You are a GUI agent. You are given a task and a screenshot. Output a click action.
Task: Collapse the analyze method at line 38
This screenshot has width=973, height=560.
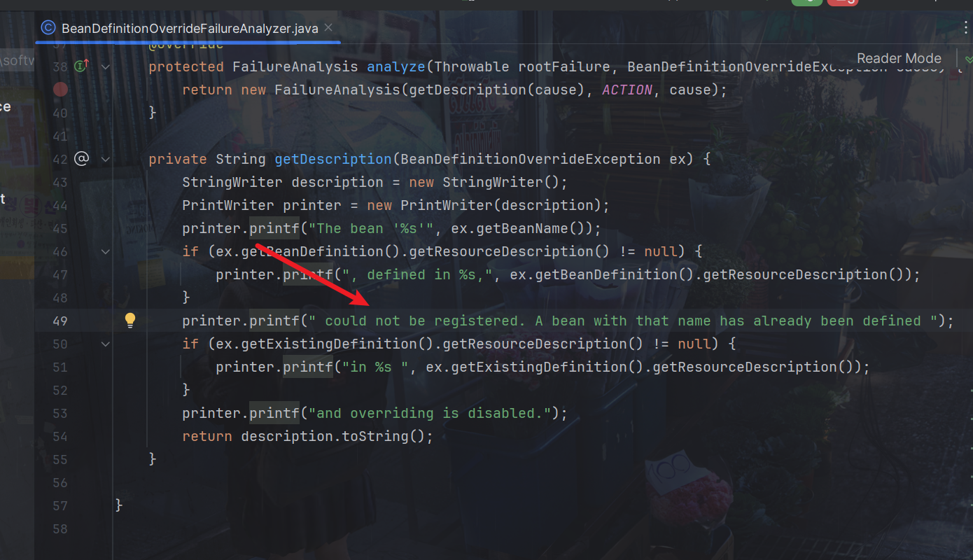[106, 66]
